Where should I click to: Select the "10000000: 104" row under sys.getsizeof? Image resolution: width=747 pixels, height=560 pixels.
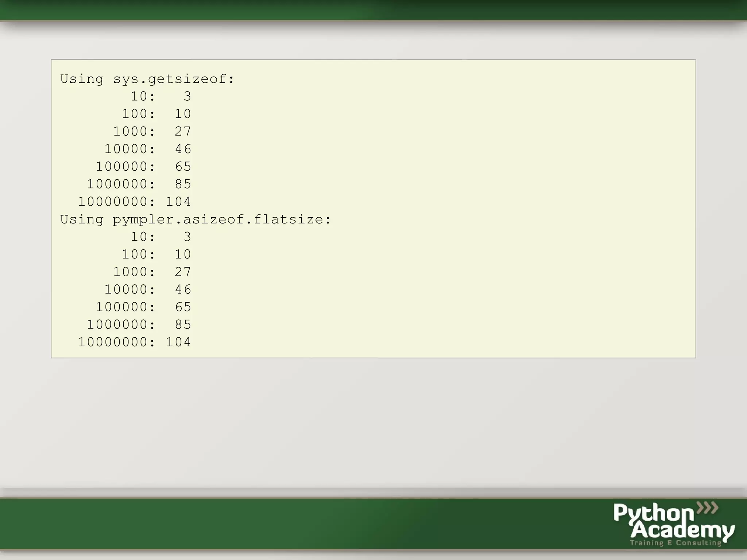point(135,201)
